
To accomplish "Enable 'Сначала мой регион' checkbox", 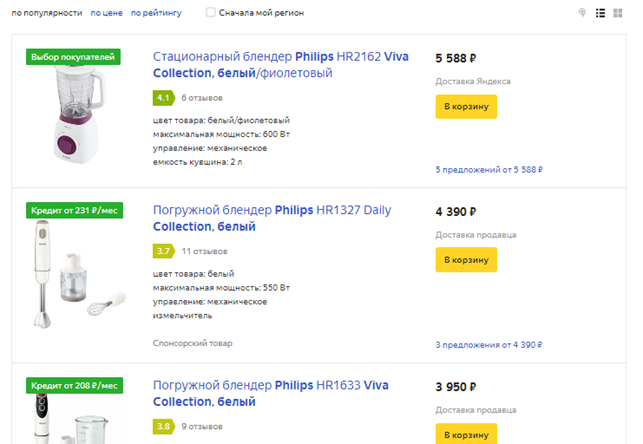I will 210,13.
